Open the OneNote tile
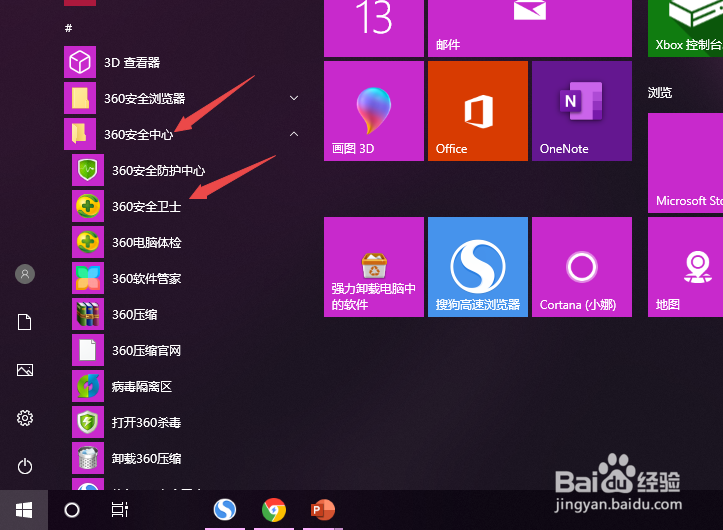Screen dimensions: 723x530 [x=582, y=111]
